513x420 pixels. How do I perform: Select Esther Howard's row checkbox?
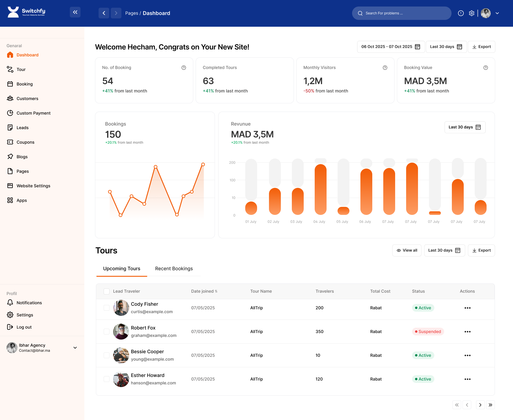point(107,379)
